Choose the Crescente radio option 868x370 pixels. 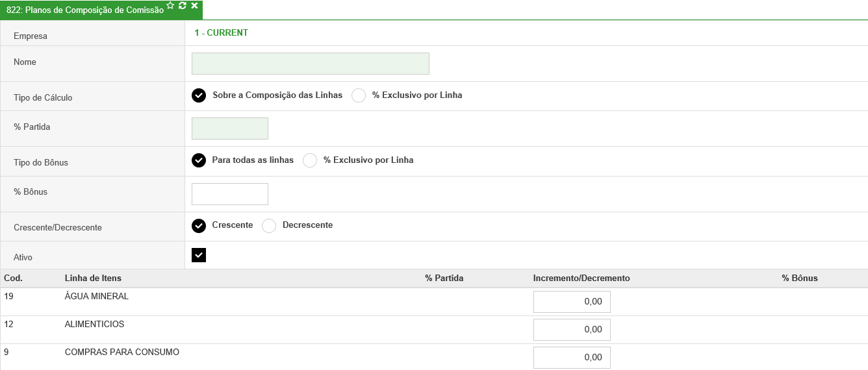point(199,225)
